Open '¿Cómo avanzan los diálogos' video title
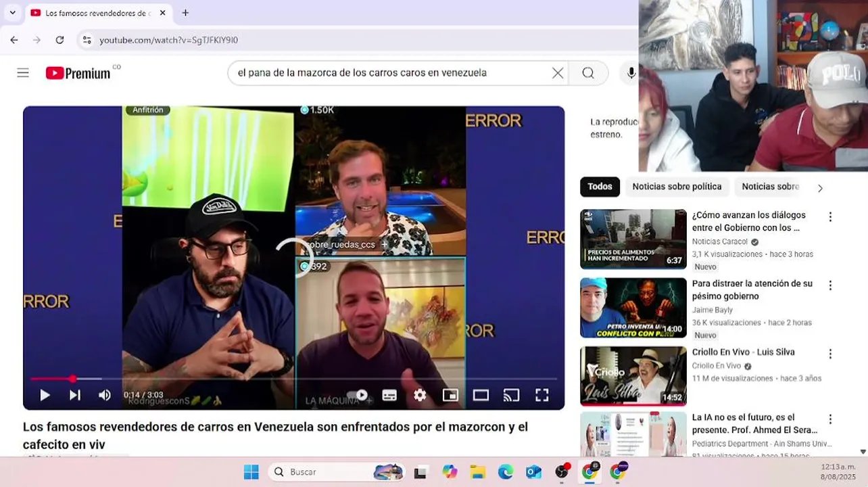The image size is (868, 487). pyautogui.click(x=749, y=221)
